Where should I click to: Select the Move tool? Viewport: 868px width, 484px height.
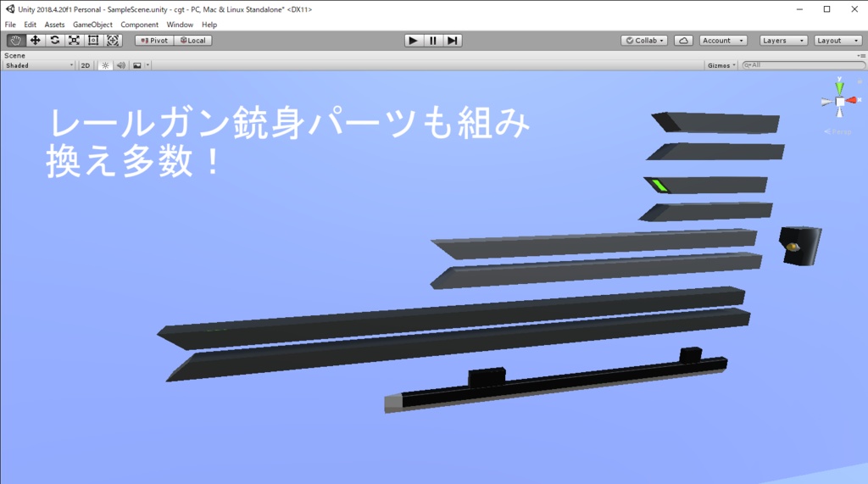coord(35,41)
